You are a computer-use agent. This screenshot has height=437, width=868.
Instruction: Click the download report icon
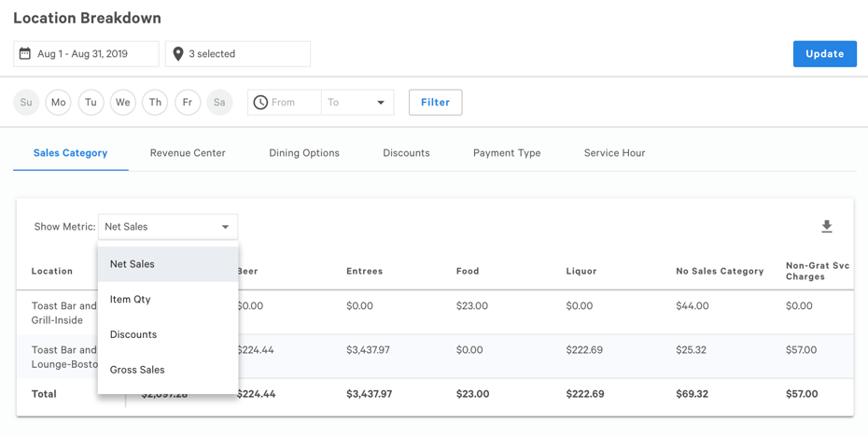click(826, 227)
